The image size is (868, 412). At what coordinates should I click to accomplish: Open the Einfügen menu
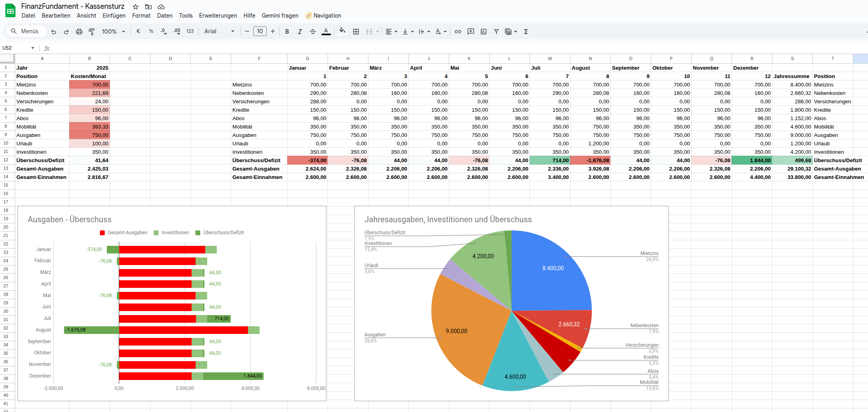point(114,16)
